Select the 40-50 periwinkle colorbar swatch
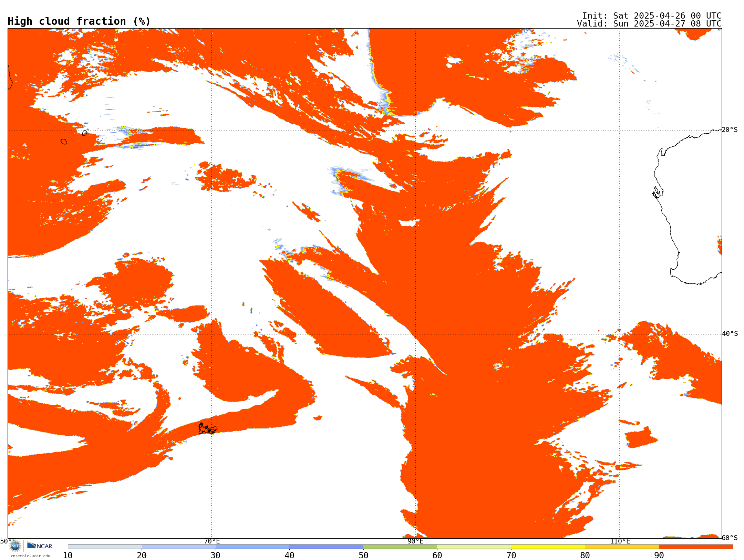The width and height of the screenshot is (744, 560). point(326,547)
